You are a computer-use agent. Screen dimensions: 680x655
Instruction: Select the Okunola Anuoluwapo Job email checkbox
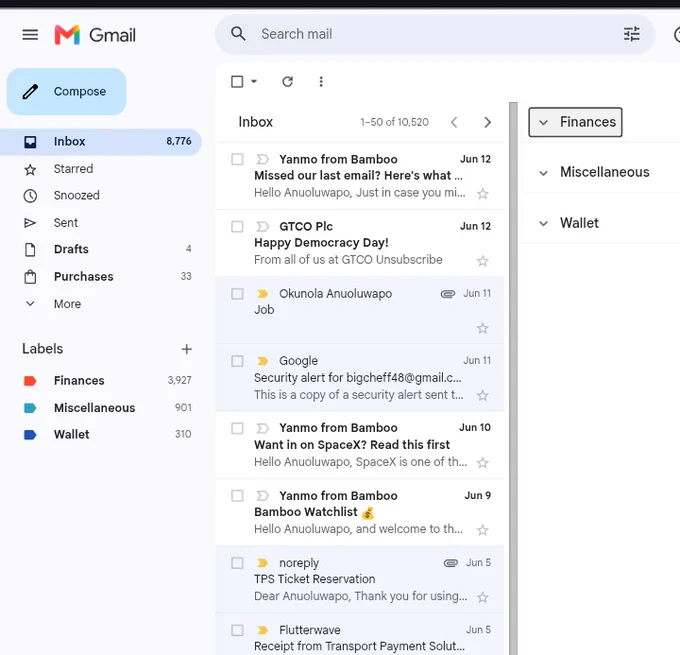237,294
